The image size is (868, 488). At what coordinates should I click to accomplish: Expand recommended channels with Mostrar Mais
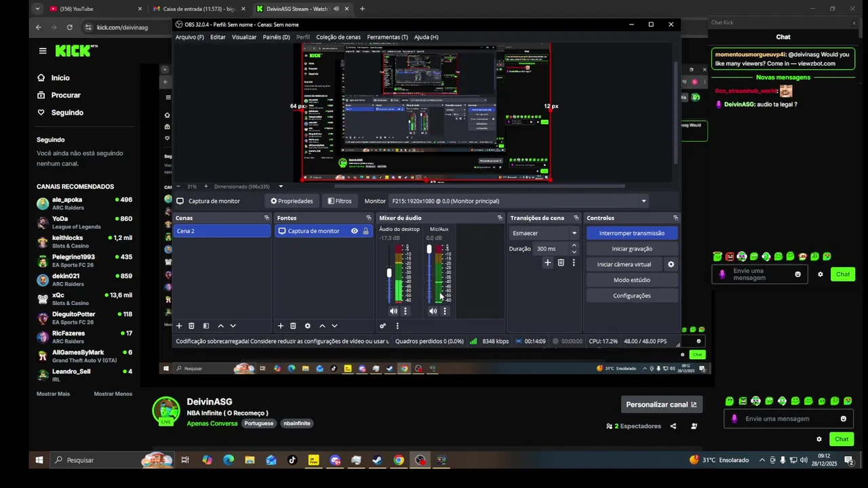(53, 394)
